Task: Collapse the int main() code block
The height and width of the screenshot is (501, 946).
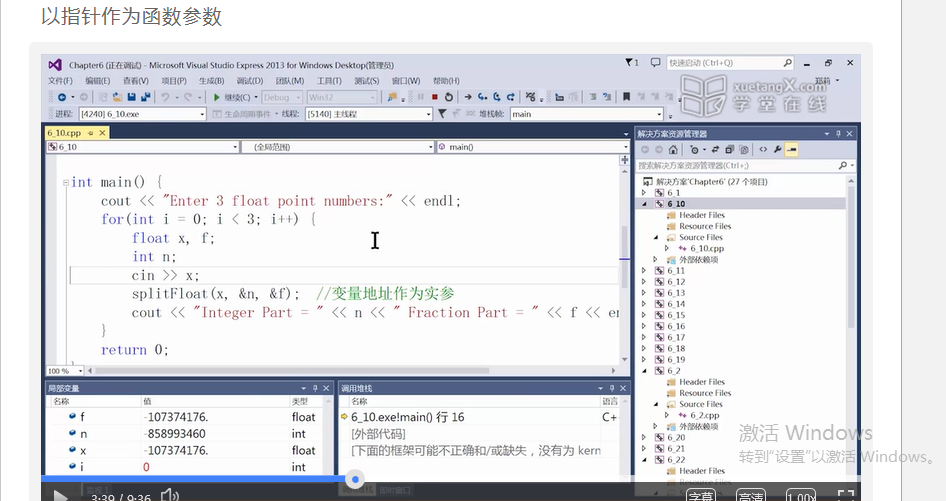Action: click(x=66, y=182)
